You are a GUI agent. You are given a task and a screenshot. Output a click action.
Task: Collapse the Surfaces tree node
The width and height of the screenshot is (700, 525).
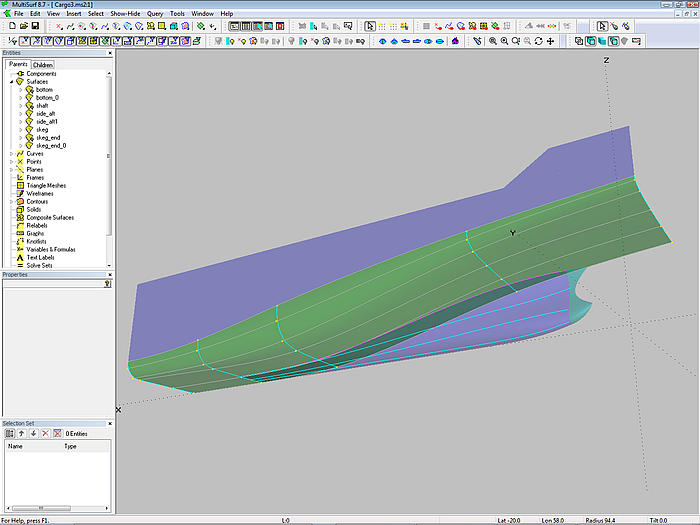click(12, 82)
